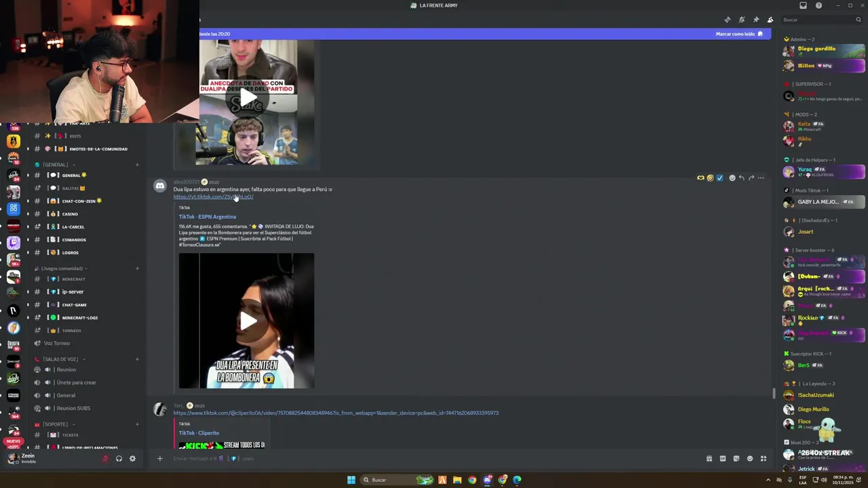Collapse the [SALAS DE VOZ] category

[60, 359]
